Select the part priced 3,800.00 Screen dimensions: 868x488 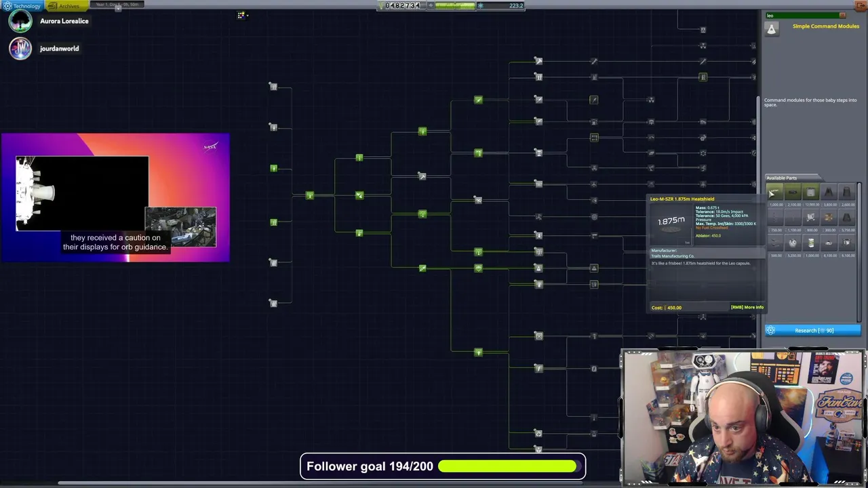pos(829,191)
